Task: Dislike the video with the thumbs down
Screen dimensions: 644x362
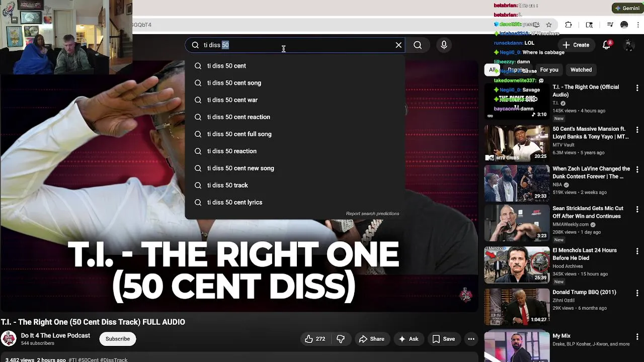Action: point(341,339)
